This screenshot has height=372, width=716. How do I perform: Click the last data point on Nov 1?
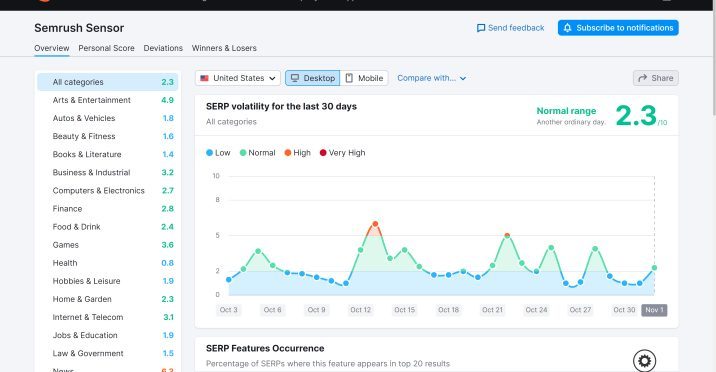tap(654, 268)
